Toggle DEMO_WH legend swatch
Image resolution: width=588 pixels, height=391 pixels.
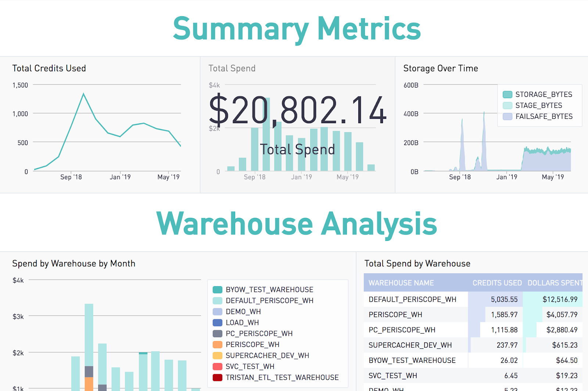pyautogui.click(x=218, y=312)
